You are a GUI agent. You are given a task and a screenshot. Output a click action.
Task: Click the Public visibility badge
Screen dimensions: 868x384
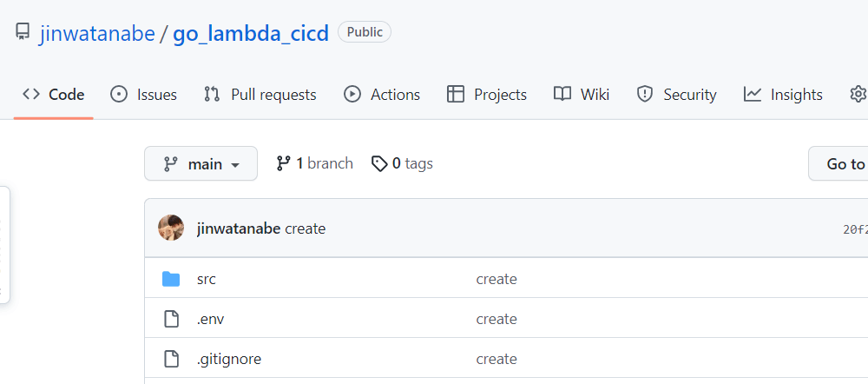[x=365, y=32]
